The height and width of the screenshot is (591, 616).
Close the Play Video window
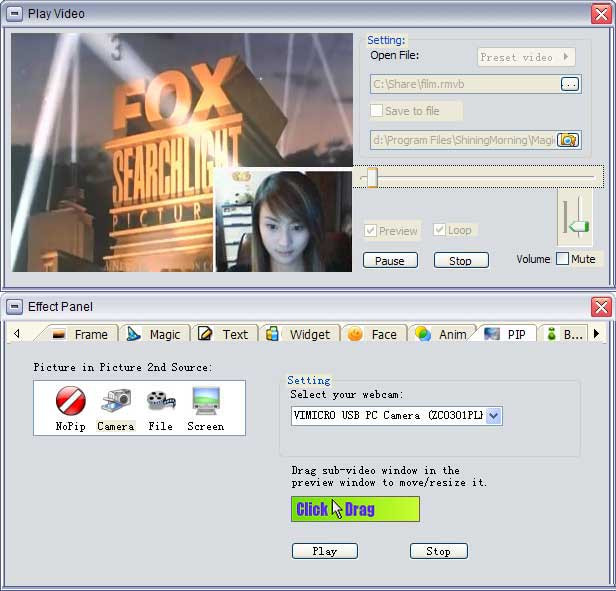[601, 14]
